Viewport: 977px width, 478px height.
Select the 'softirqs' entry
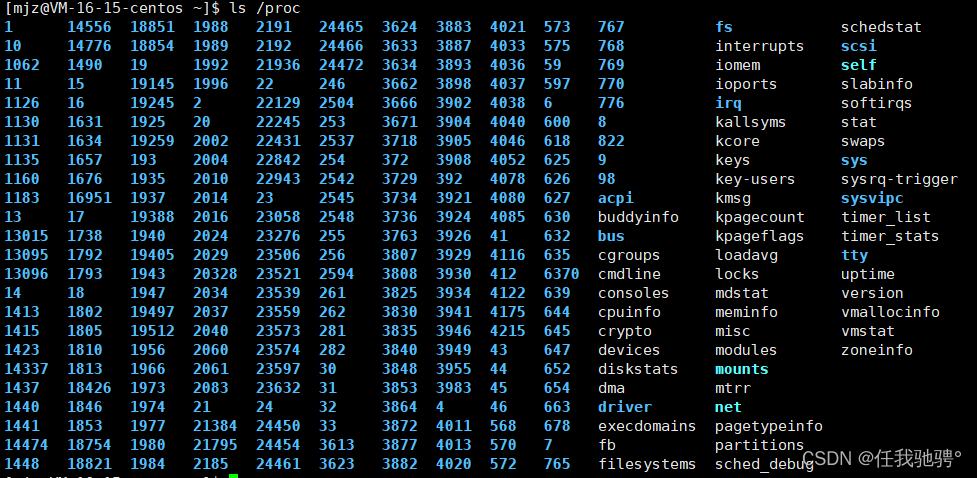877,103
